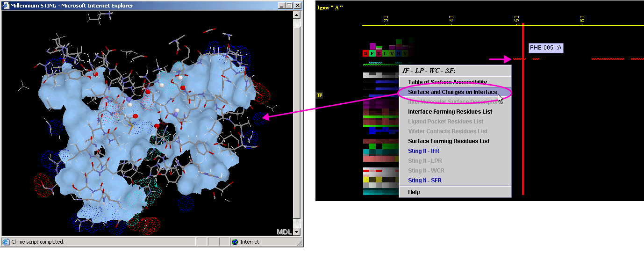644x253 pixels.
Task: Click the Sting It - IFR entry
Action: (x=423, y=151)
